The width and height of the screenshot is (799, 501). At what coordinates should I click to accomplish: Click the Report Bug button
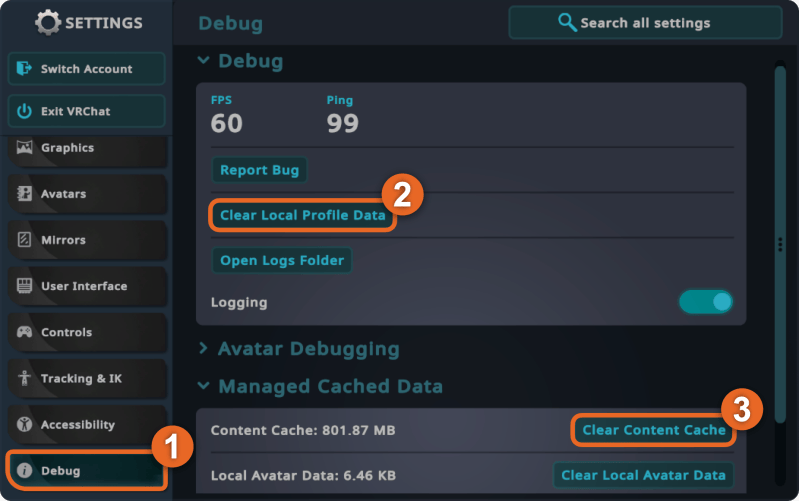tap(259, 170)
